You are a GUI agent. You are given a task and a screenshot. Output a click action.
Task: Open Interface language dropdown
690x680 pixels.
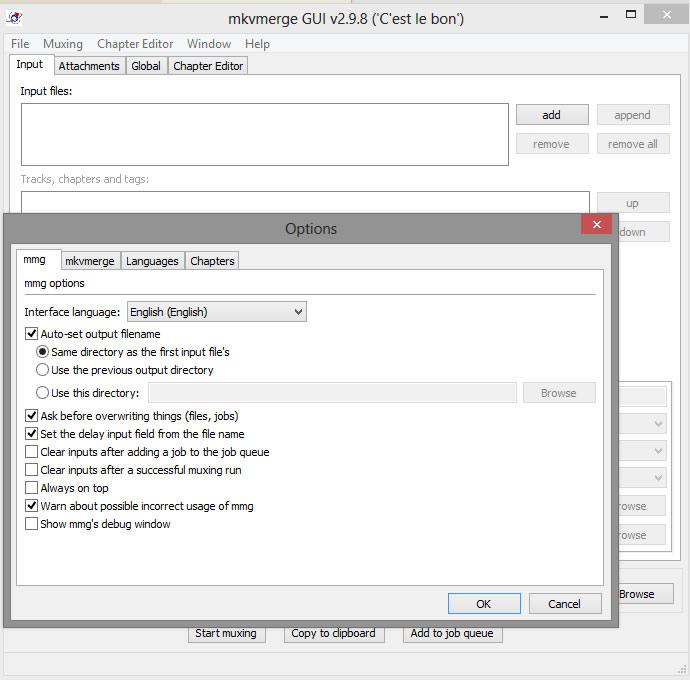[217, 312]
